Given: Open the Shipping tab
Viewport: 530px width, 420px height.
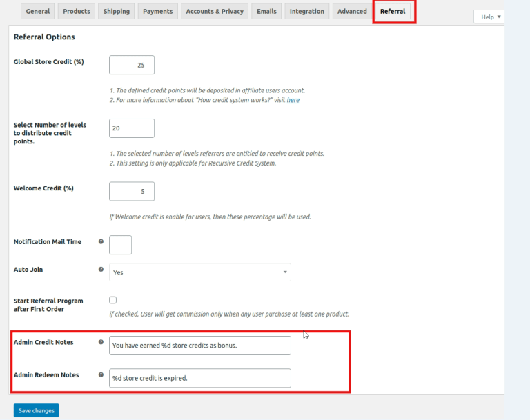Looking at the screenshot, I should click(x=116, y=12).
